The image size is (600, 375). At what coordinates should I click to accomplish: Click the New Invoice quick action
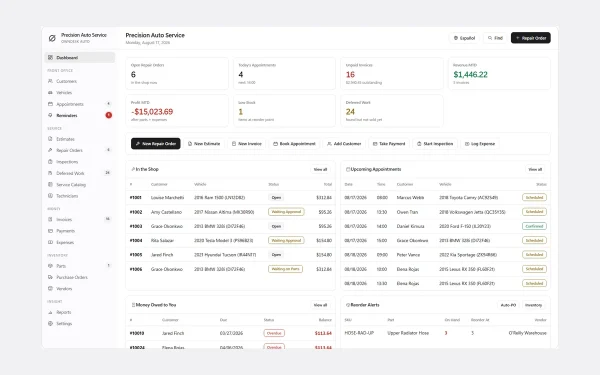tap(247, 143)
